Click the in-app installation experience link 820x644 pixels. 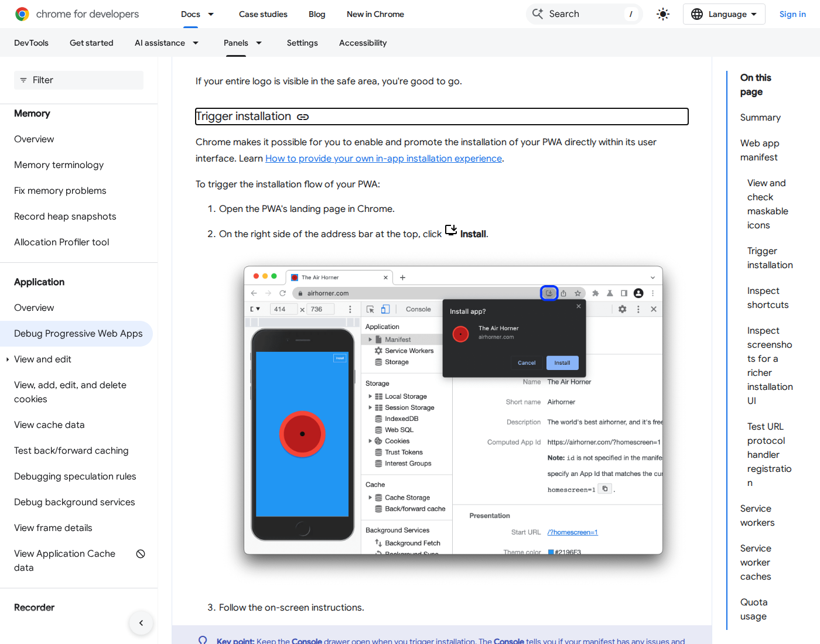click(383, 158)
